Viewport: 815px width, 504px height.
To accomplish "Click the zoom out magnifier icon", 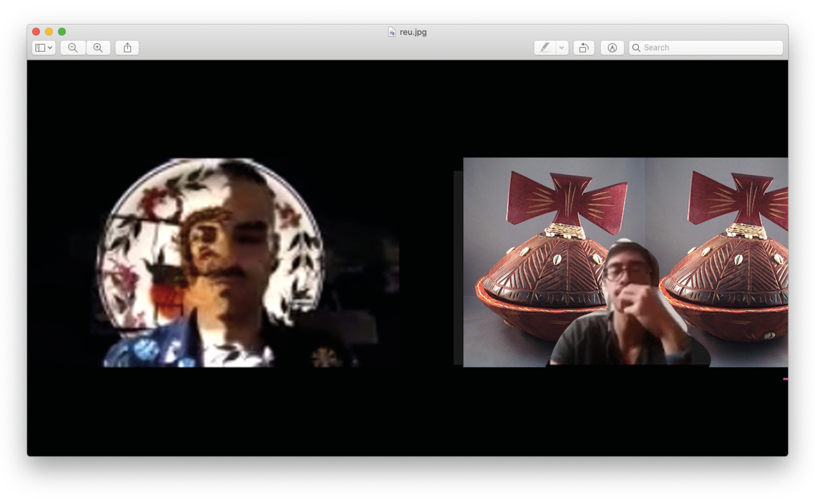I will [x=73, y=48].
